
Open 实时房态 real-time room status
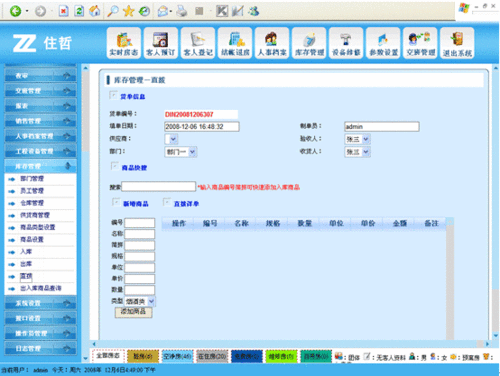click(x=124, y=43)
